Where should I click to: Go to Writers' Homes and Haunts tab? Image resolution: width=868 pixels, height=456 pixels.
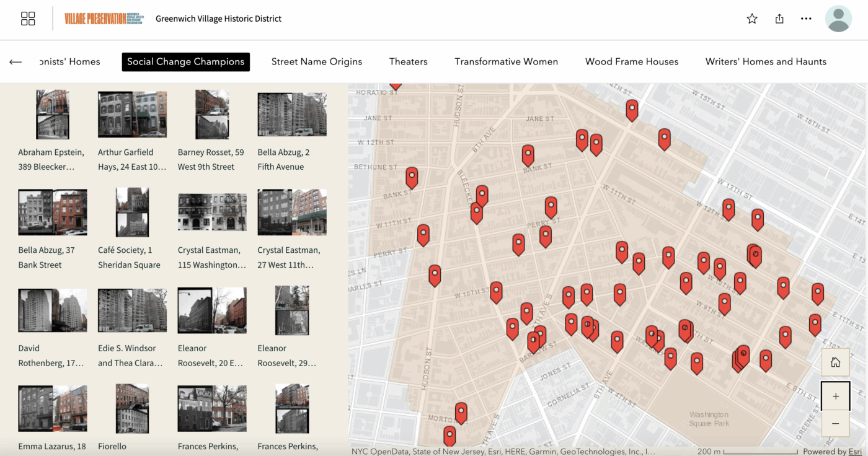pyautogui.click(x=766, y=62)
